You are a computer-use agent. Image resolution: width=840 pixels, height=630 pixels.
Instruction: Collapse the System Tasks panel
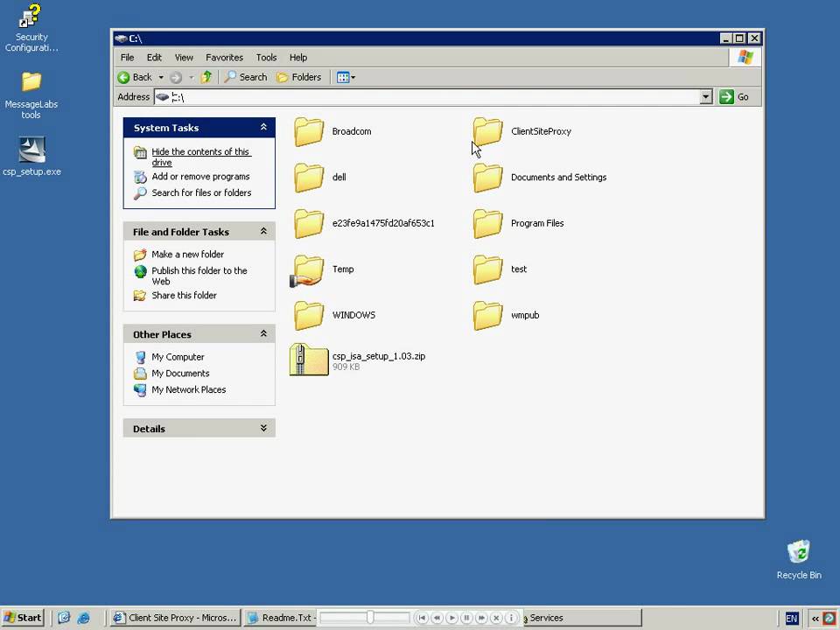263,128
